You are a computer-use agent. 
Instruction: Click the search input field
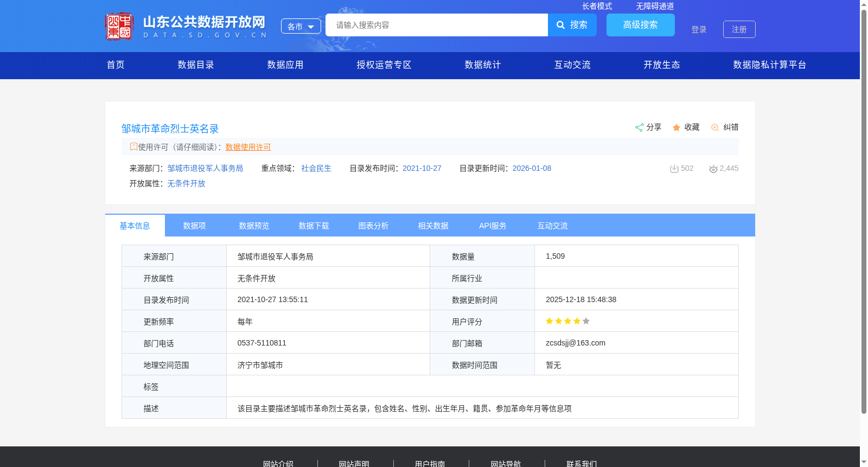point(437,25)
